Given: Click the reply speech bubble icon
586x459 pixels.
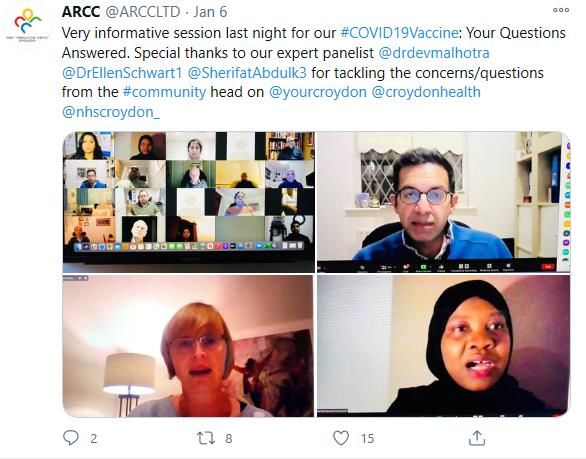Looking at the screenshot, I should coord(71,438).
